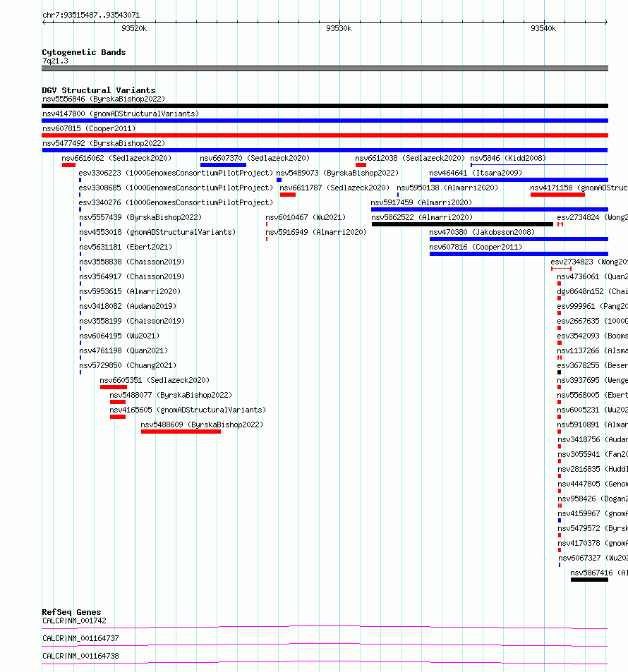Screen dimensions: 628x672
Task: Open the esv3308685 variant label
Action: 176,188
